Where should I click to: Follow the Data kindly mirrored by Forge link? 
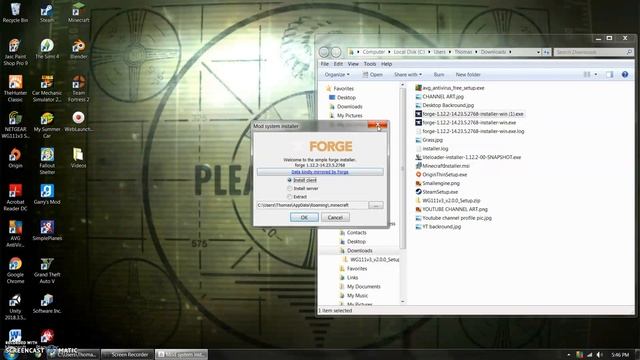pyautogui.click(x=320, y=172)
